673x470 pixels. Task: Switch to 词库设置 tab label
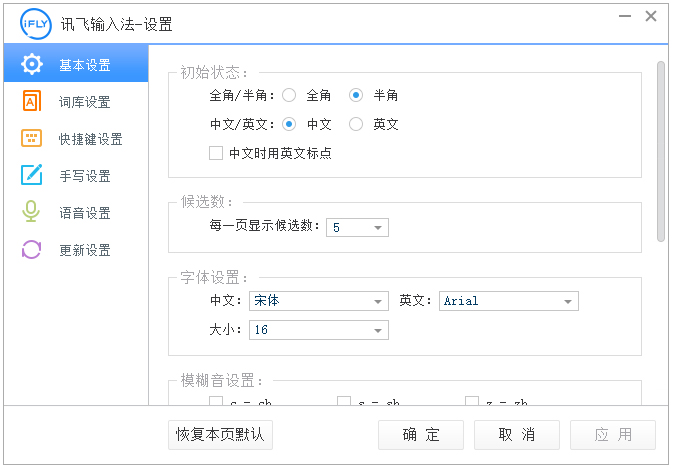pyautogui.click(x=85, y=102)
